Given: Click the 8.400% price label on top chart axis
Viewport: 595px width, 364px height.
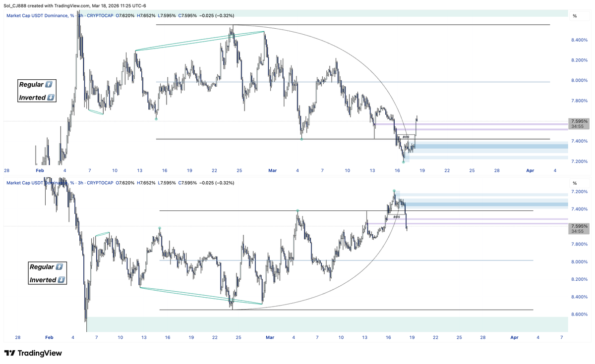Looking at the screenshot, I should tap(580, 40).
